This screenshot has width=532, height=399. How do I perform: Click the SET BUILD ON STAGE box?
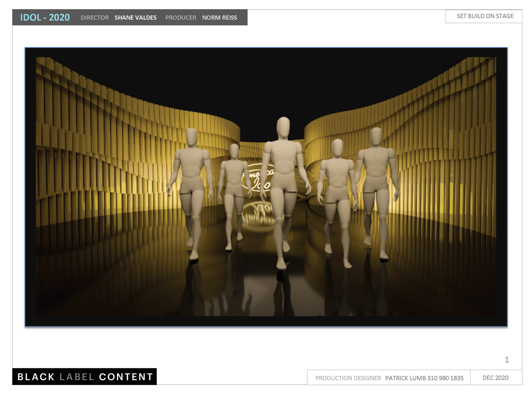coord(485,16)
